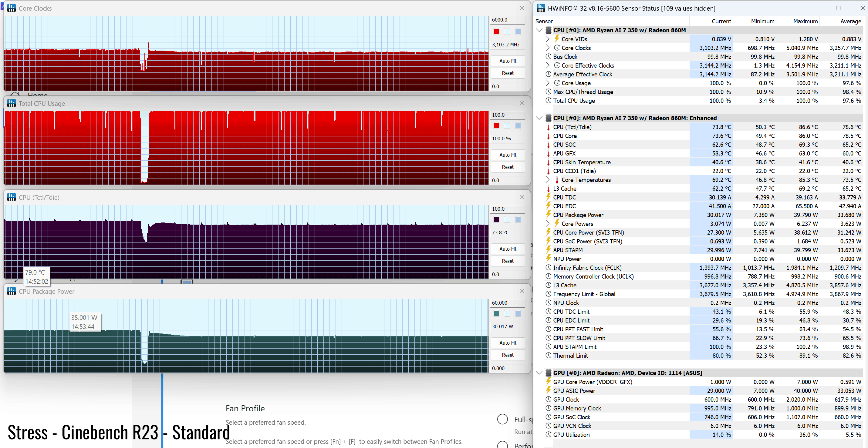Image resolution: width=868 pixels, height=448 pixels.
Task: Minimize the HWiNFO Sensor Status window
Action: (x=813, y=8)
